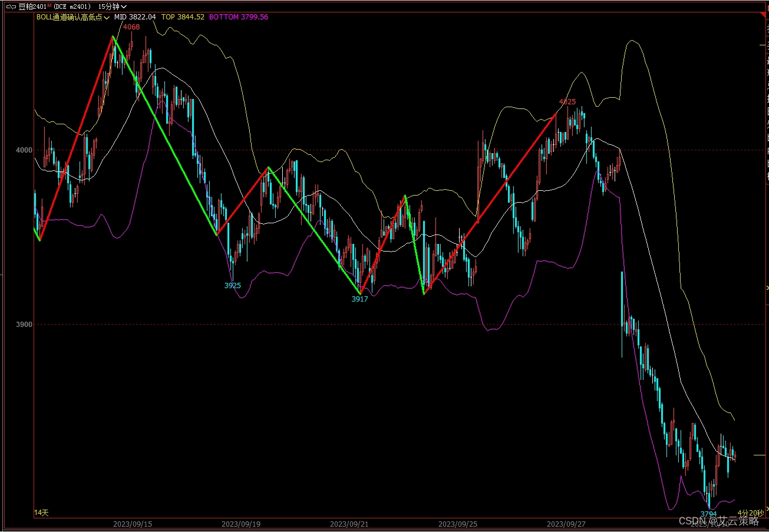This screenshot has width=769, height=532.
Task: Click the 4068 high point label
Action: point(131,27)
